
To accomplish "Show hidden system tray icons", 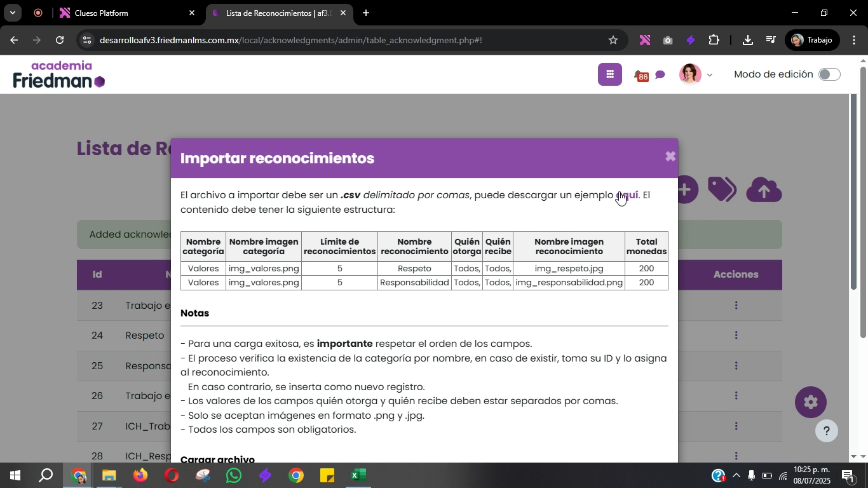I will (x=736, y=476).
